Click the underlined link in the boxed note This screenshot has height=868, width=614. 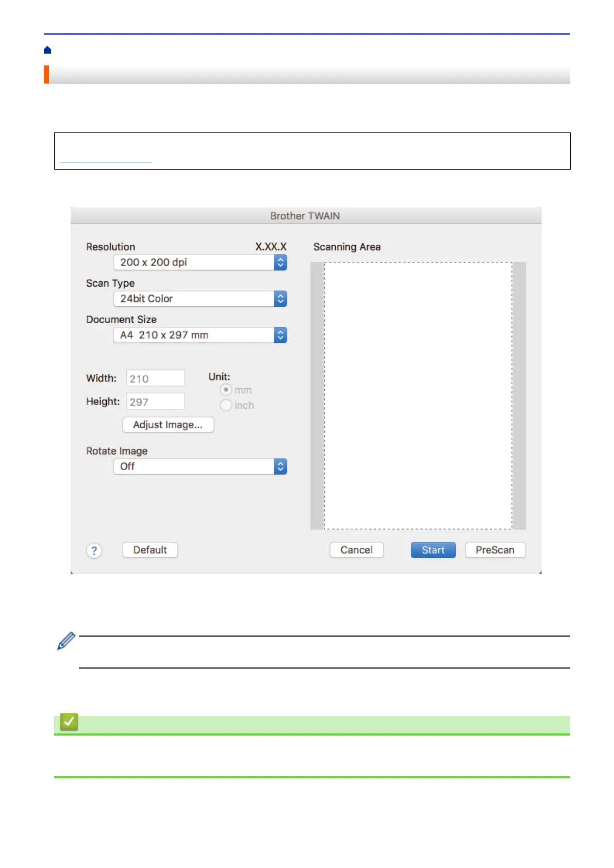coord(106,159)
